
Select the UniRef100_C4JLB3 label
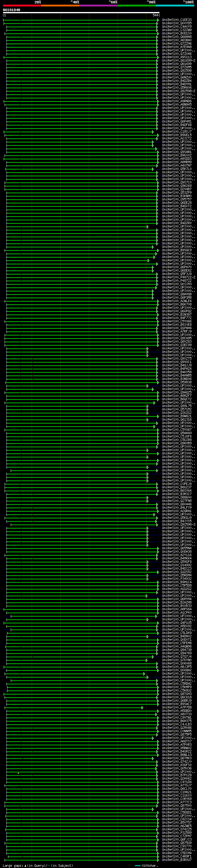click(x=176, y=724)
